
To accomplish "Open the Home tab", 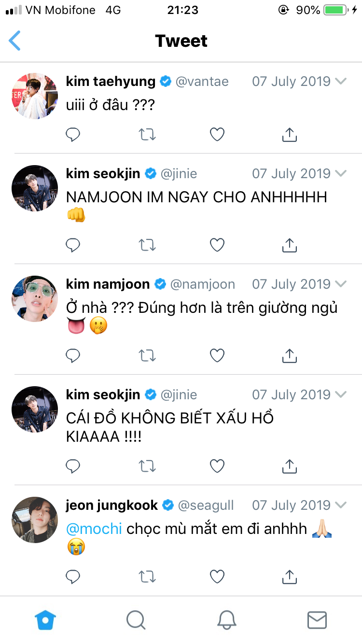I will (x=45, y=620).
